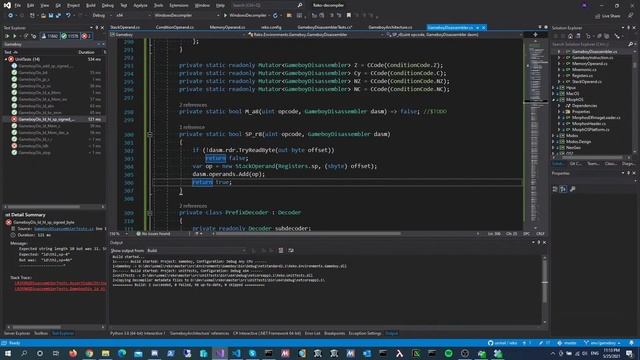Image resolution: width=640 pixels, height=360 pixels.
Task: Open the File menu
Action: pyautogui.click(x=18, y=5)
